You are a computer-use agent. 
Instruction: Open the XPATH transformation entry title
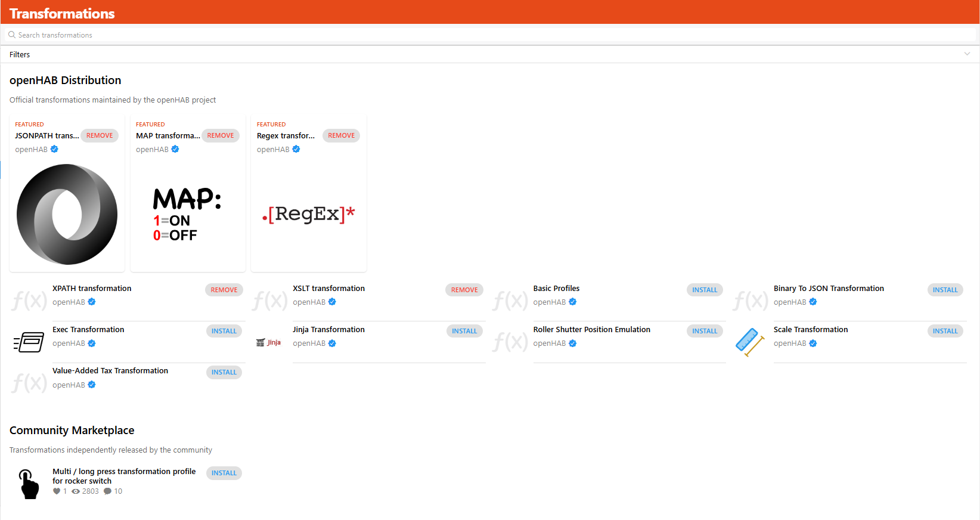[x=92, y=288]
